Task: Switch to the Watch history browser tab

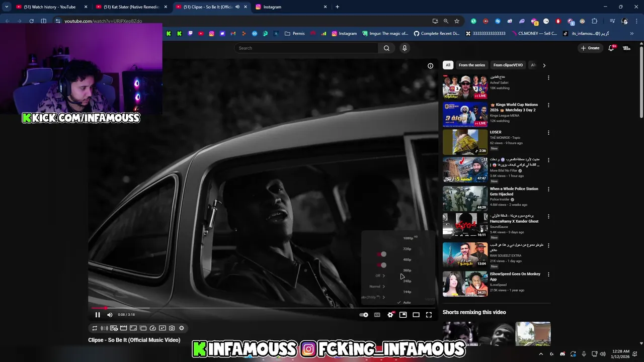Action: (52, 7)
